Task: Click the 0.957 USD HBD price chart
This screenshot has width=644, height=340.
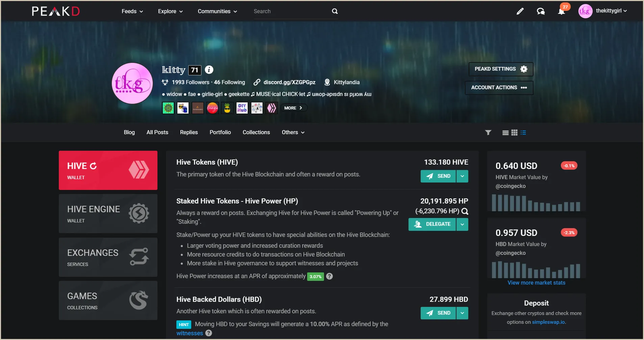Action: 536,270
